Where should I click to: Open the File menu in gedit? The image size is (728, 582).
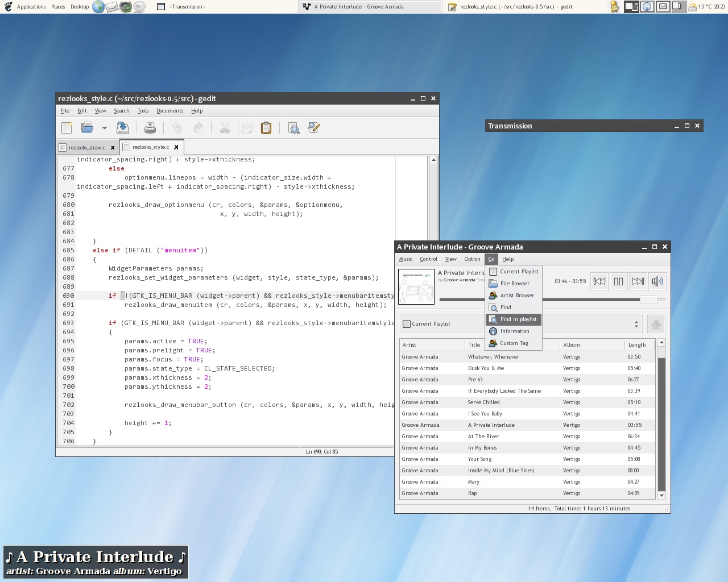[x=65, y=111]
